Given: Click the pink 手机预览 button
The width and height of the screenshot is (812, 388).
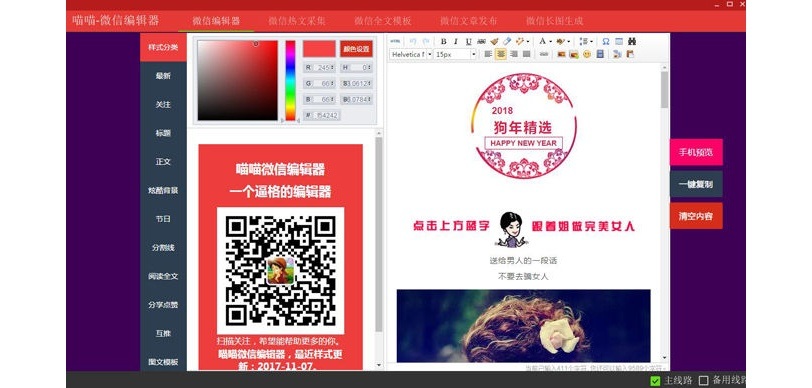Looking at the screenshot, I should coord(696,152).
